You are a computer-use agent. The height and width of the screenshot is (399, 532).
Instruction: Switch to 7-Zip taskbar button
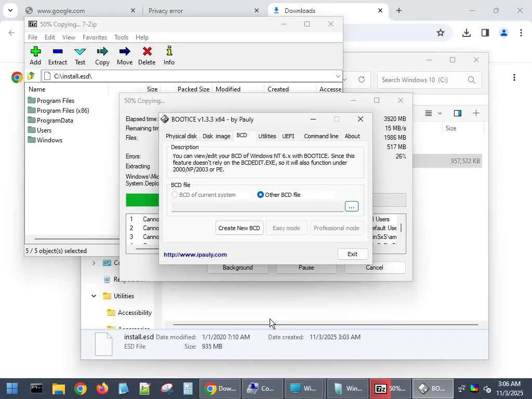click(390, 389)
